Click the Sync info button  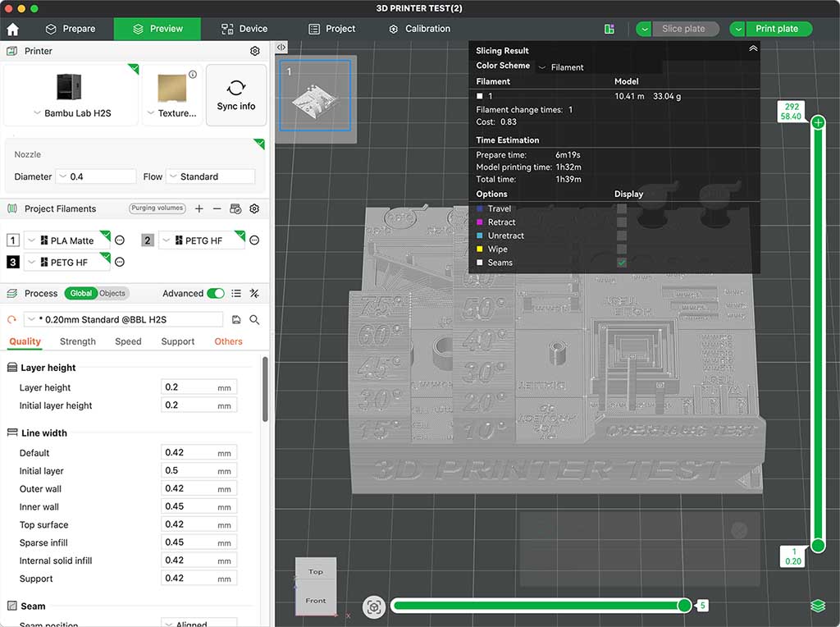coord(236,95)
